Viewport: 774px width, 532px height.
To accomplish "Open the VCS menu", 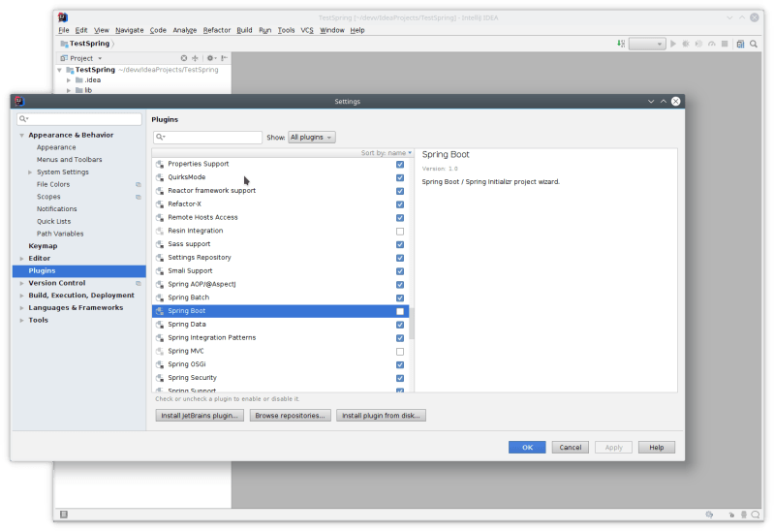I will (x=307, y=30).
